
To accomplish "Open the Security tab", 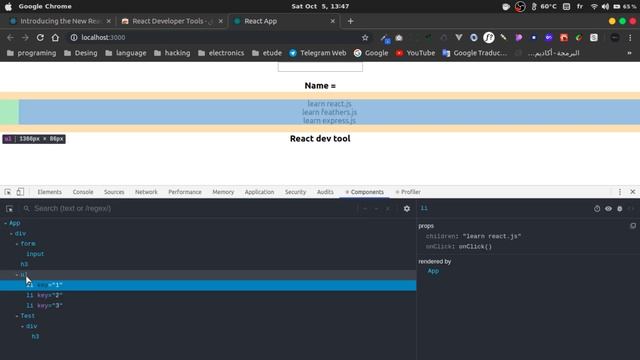I will (x=295, y=192).
